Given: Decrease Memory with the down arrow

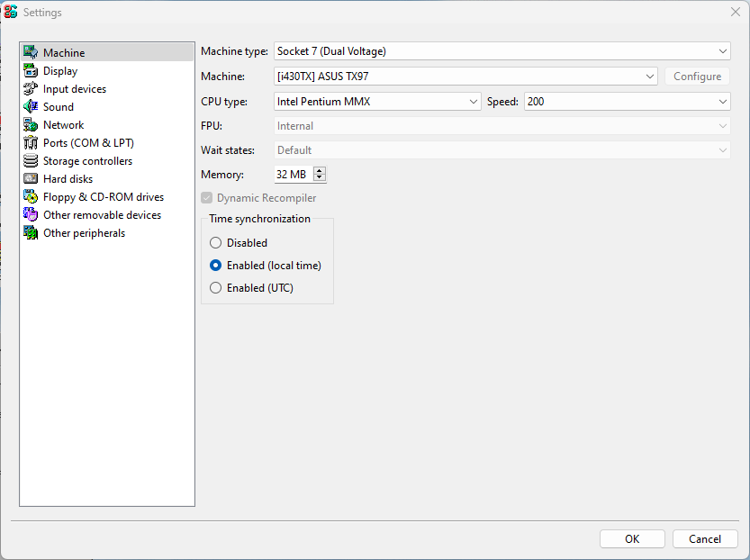Looking at the screenshot, I should pyautogui.click(x=320, y=178).
